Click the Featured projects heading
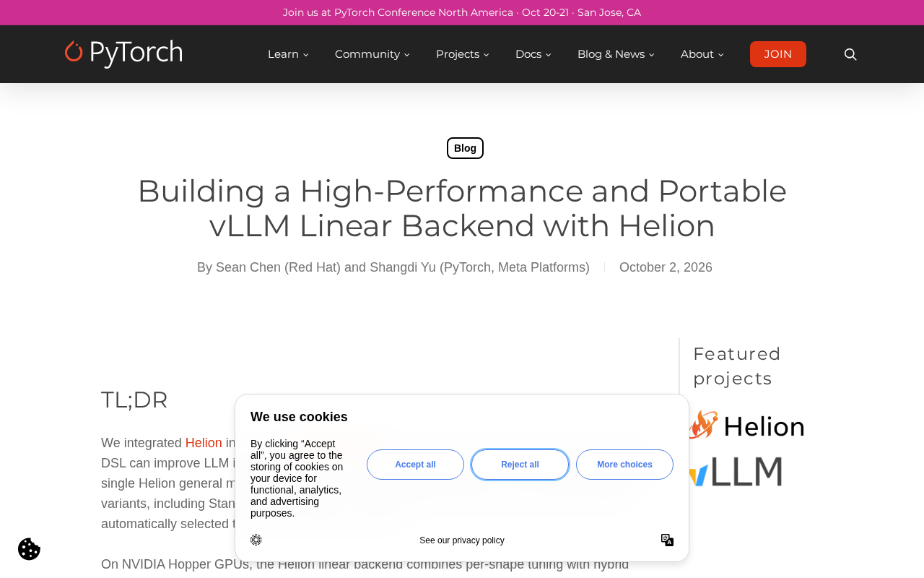The image size is (924, 578). (737, 366)
